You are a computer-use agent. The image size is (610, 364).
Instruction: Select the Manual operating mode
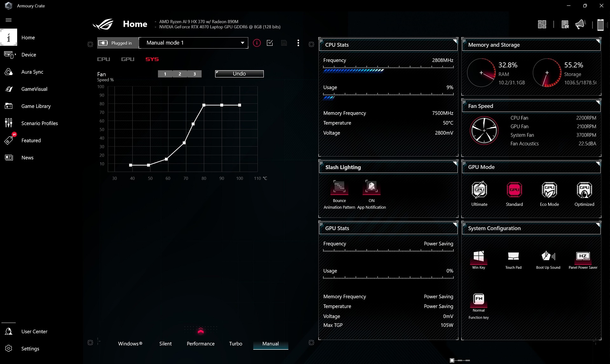271,344
